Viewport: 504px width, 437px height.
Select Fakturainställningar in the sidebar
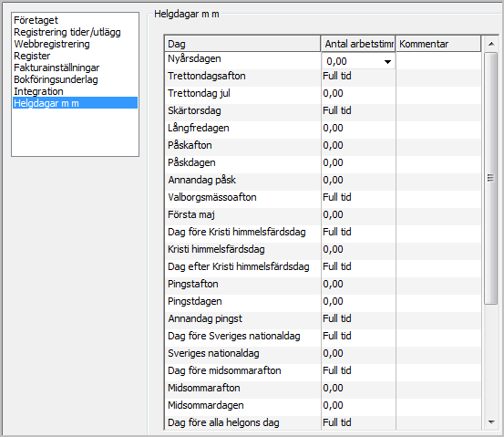57,68
